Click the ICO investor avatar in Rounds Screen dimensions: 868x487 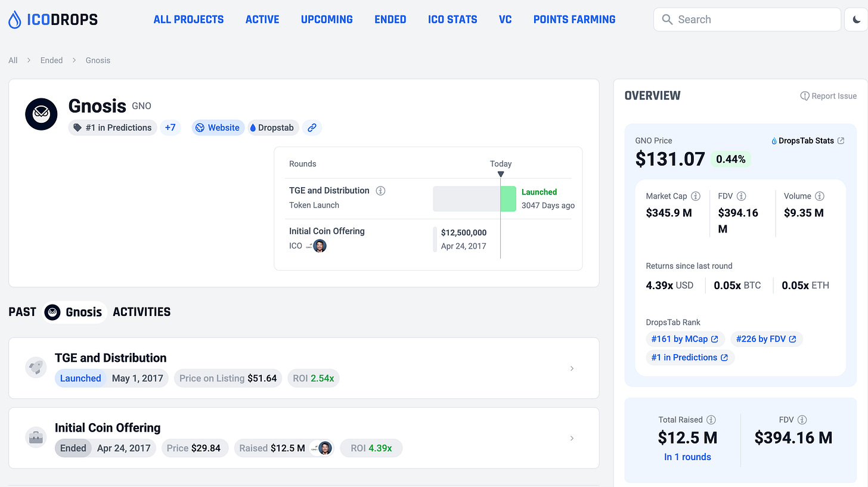(x=320, y=246)
